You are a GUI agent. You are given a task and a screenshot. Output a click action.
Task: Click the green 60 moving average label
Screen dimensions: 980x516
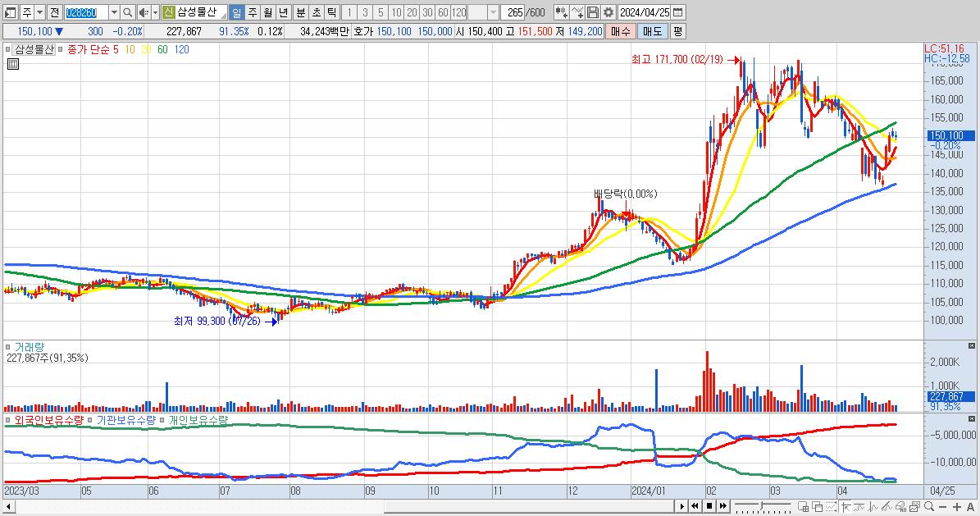(x=162, y=49)
